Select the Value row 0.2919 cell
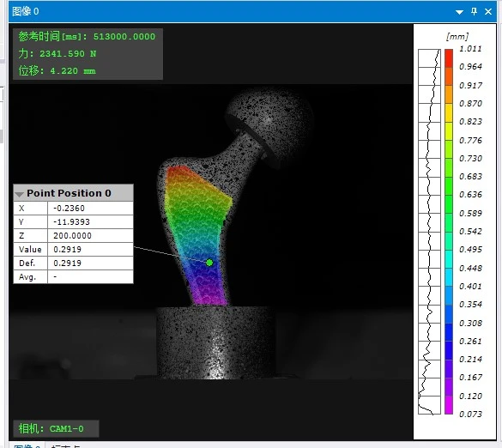This screenshot has width=502, height=448. (x=90, y=250)
